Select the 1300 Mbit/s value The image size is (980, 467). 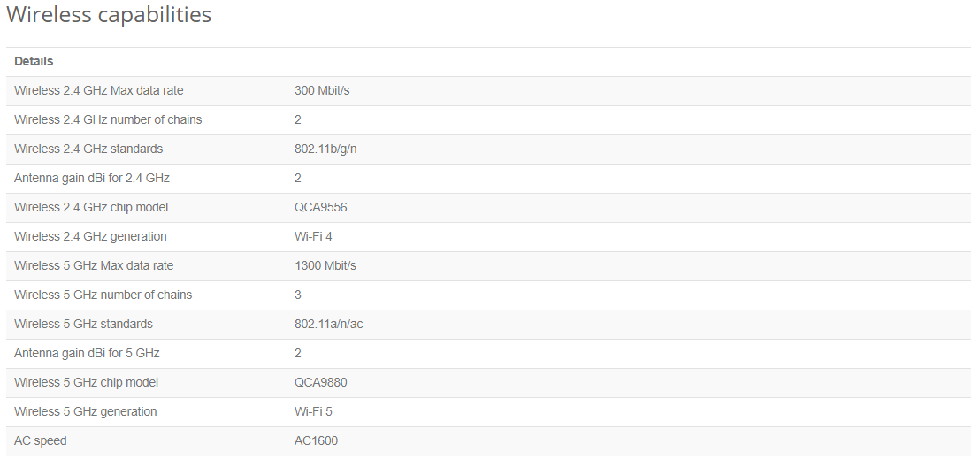click(x=325, y=265)
